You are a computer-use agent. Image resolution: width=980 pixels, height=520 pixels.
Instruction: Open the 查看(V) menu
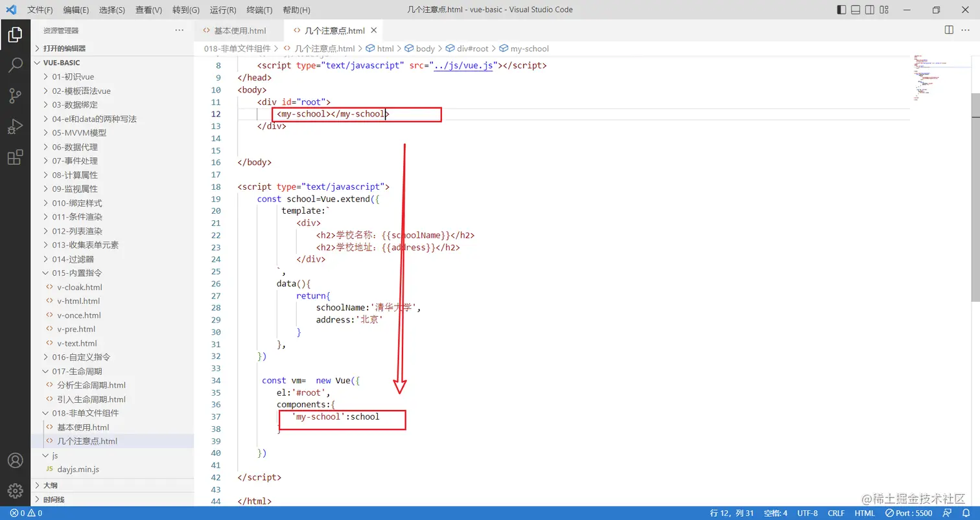[x=148, y=10]
